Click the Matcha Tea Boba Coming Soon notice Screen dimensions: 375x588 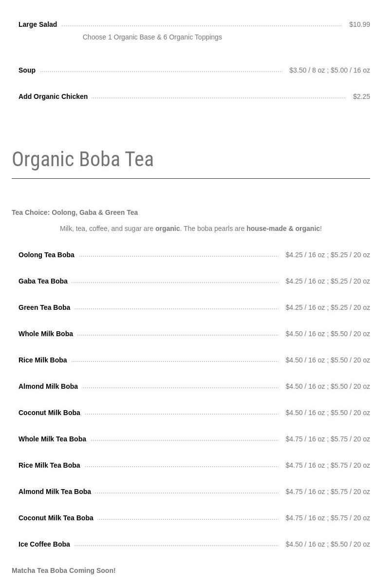click(x=64, y=570)
